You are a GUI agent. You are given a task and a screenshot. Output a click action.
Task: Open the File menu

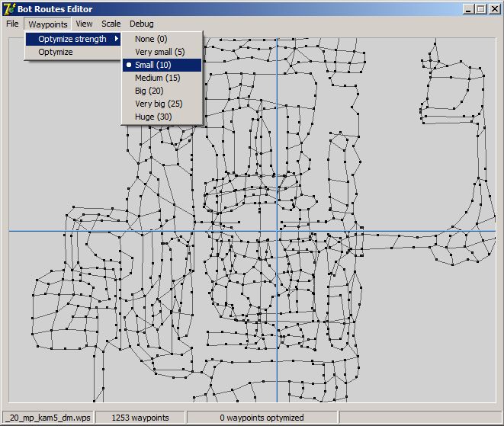[12, 24]
